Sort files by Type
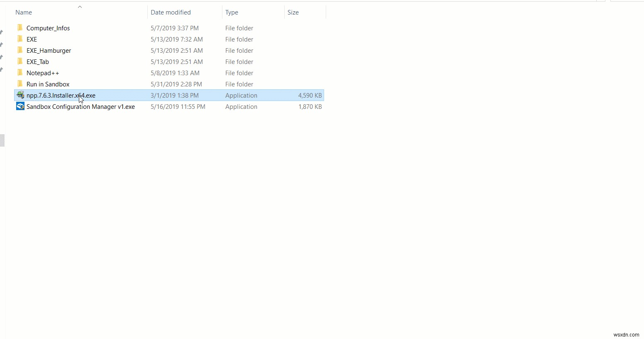The image size is (644, 339). (232, 12)
